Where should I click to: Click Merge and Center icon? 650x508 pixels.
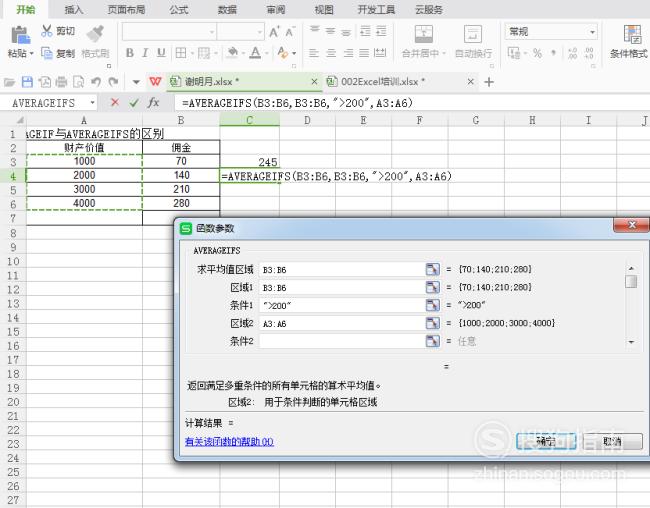pos(424,34)
